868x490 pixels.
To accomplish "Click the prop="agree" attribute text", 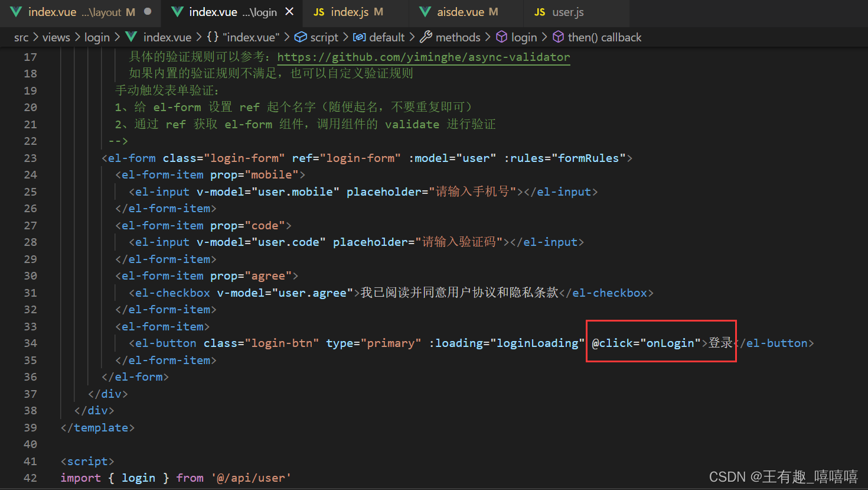I will pos(251,276).
